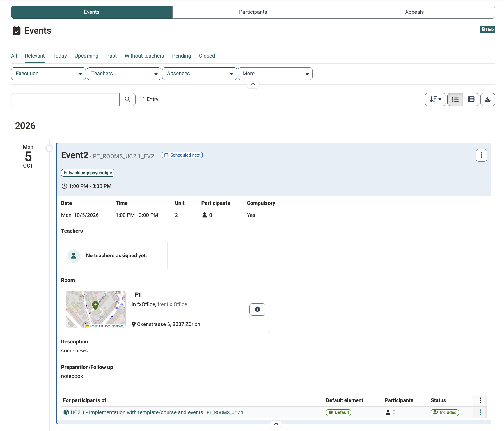Click the person icon in UC2.1 row
The image size is (504, 431).
(x=388, y=412)
